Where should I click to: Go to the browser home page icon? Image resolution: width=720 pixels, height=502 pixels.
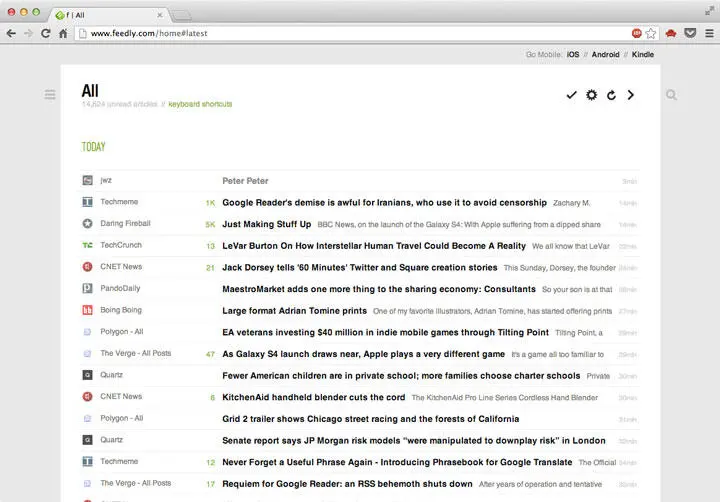63,33
